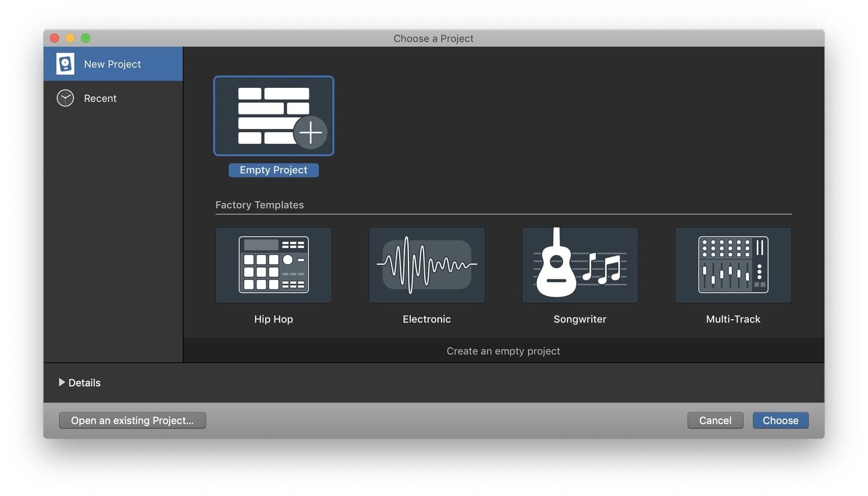
Task: Switch to the Recent section
Action: 100,98
